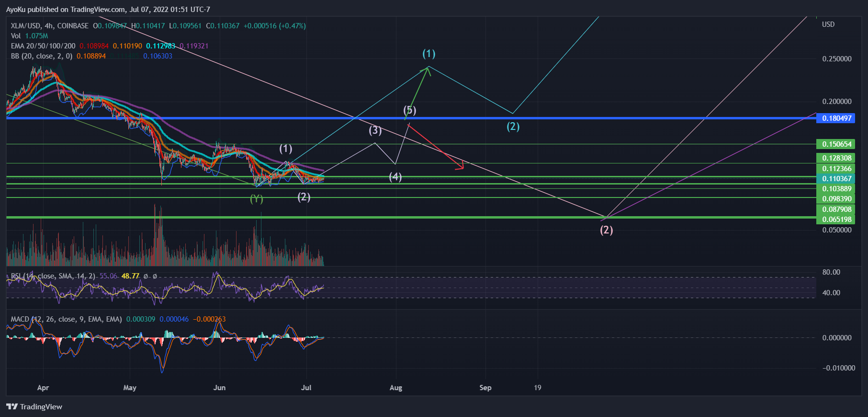Click the blue BB value 0.106303
Viewport: 868px width, 417px height.
coord(158,56)
